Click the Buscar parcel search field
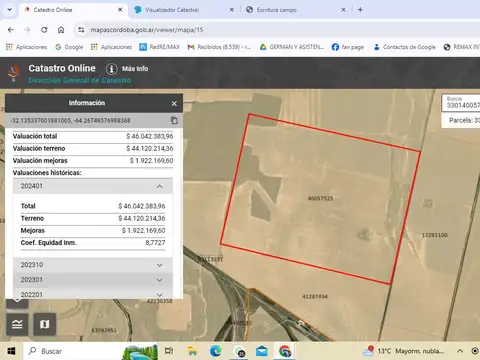Image resolution: width=480 pixels, height=360 pixels. pos(461,103)
